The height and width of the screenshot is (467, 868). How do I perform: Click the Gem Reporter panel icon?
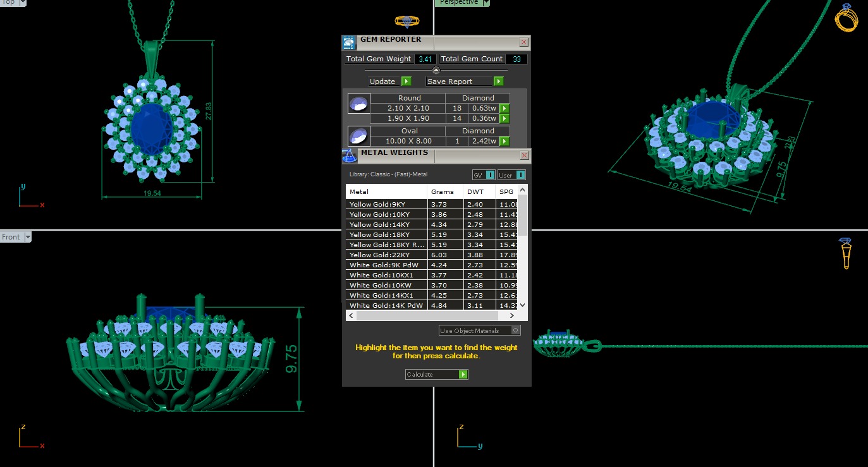349,43
